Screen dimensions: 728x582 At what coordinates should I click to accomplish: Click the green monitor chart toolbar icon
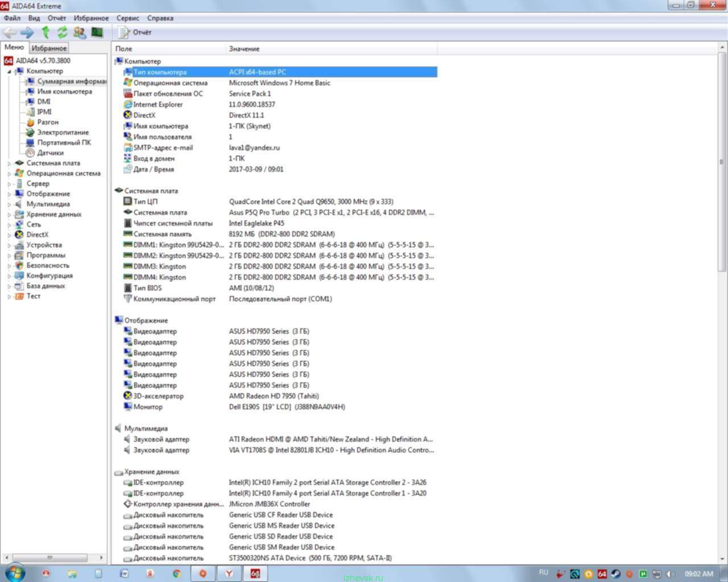[97, 32]
